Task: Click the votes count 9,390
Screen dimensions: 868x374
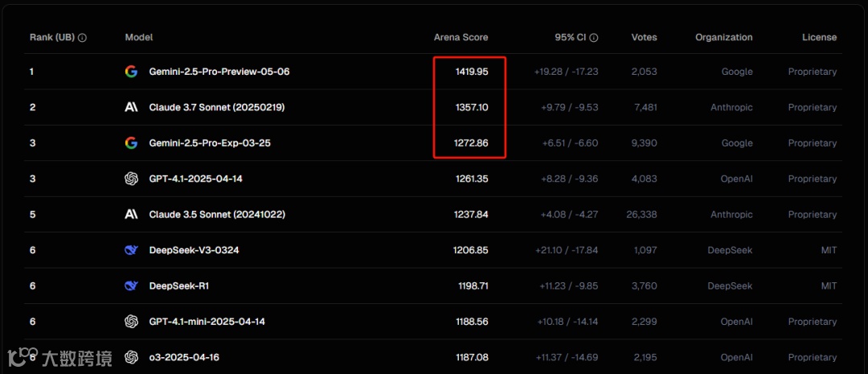Action: pos(645,143)
